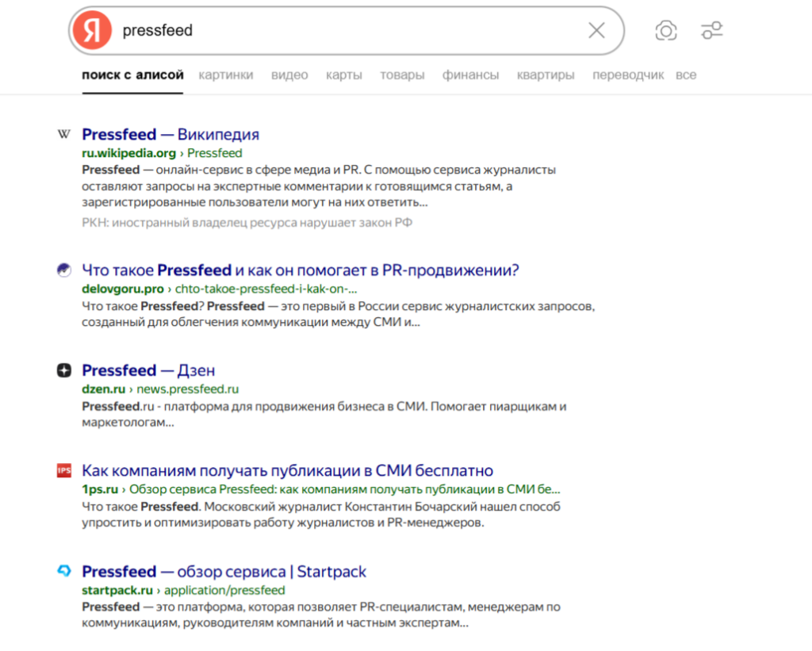Open Как компаниям получать публикации result

click(x=287, y=470)
